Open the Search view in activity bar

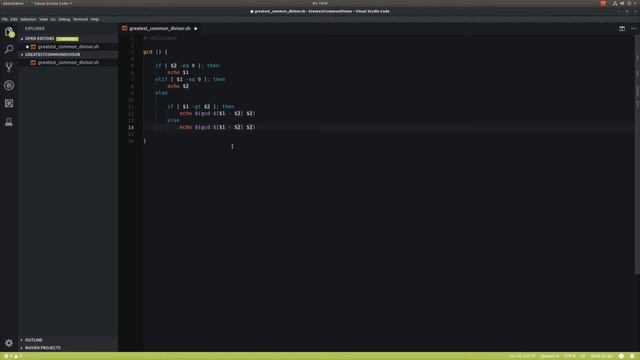point(9,49)
